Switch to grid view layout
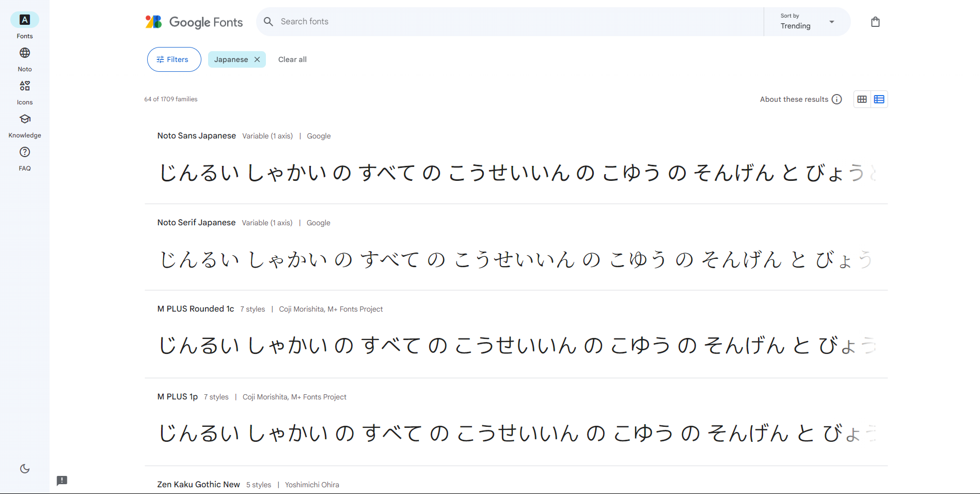 click(861, 99)
